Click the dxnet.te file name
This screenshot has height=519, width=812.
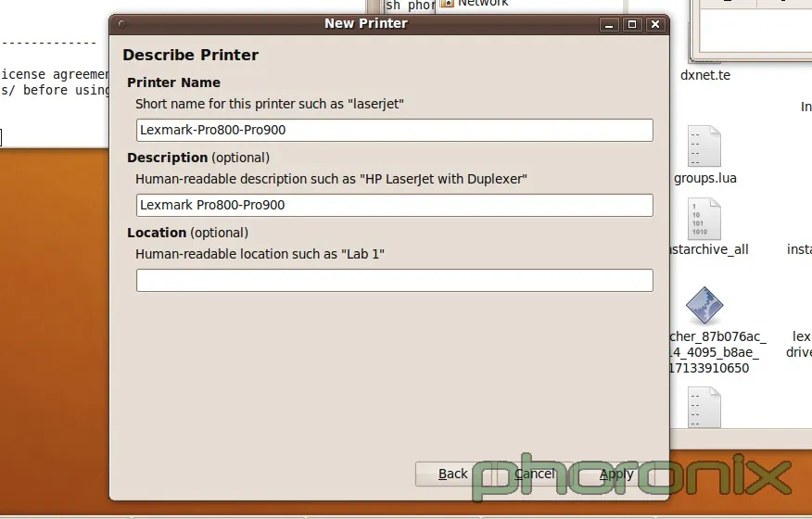click(705, 75)
